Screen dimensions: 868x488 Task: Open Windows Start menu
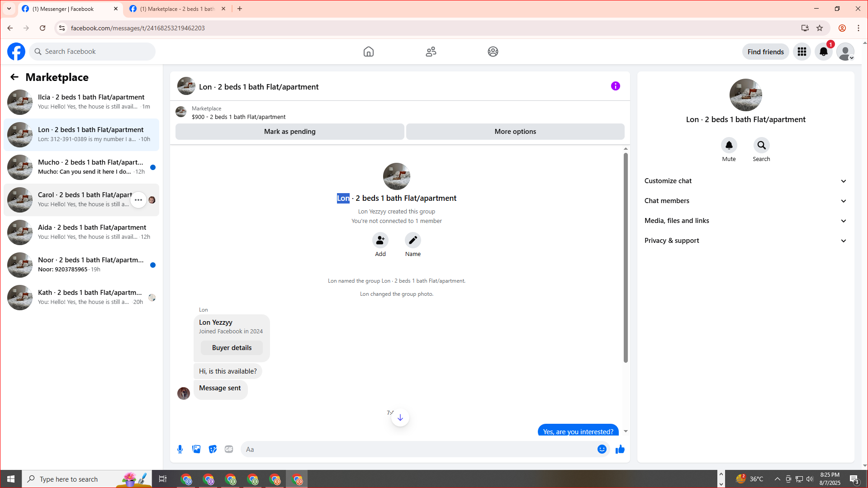pos(11,479)
